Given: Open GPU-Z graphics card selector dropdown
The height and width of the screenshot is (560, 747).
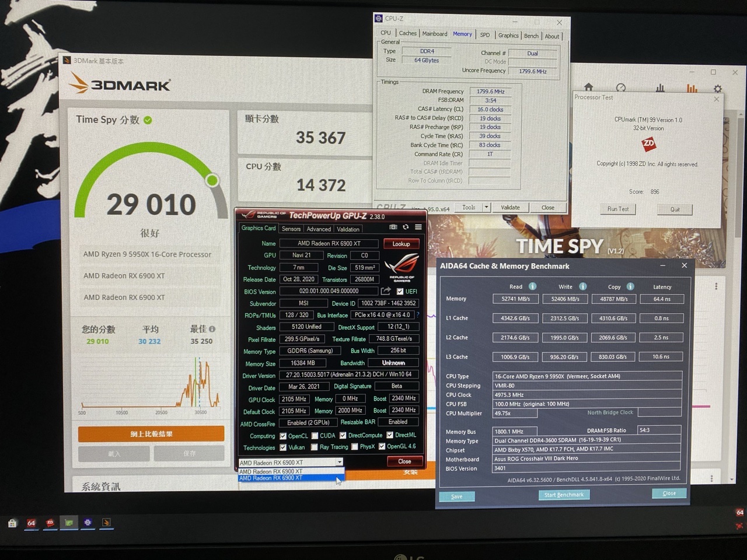Looking at the screenshot, I should [291, 462].
